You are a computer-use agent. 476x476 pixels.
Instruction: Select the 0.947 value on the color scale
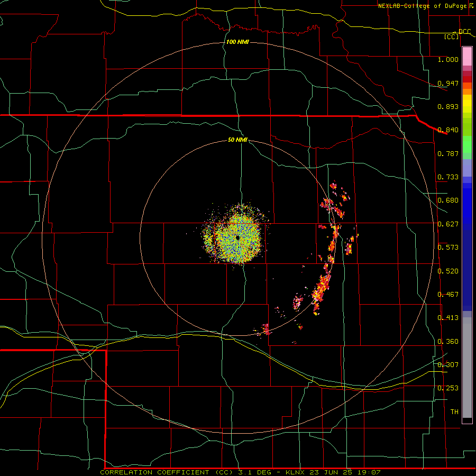tap(448, 83)
